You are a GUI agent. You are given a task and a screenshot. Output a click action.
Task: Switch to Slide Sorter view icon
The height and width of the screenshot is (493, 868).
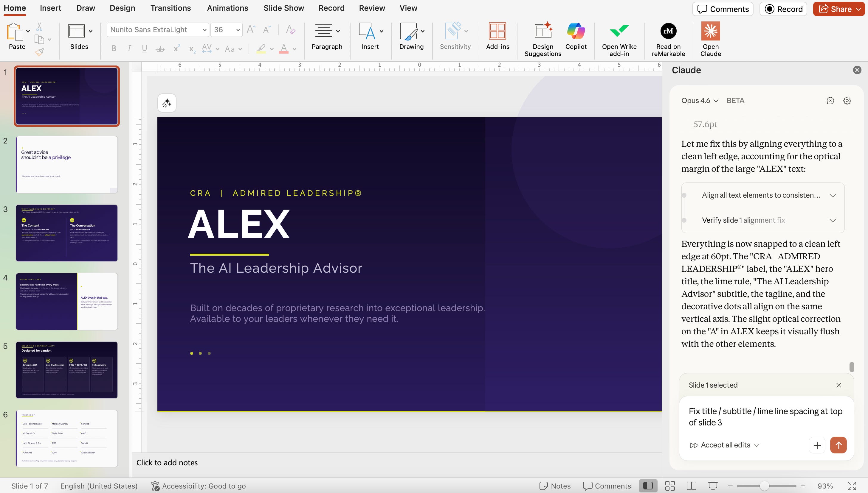click(670, 486)
